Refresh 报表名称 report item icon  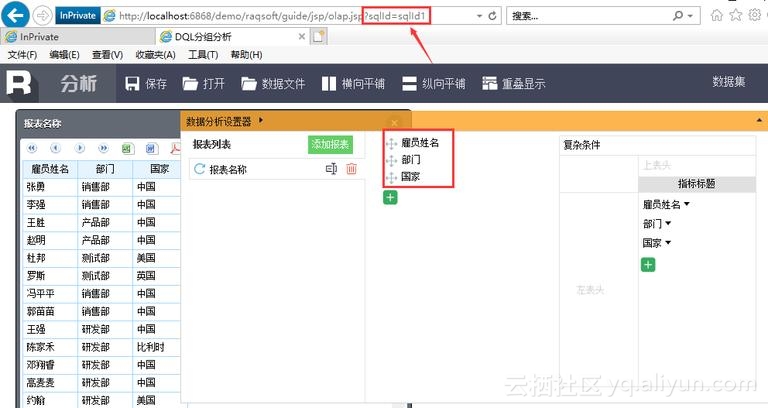point(199,169)
